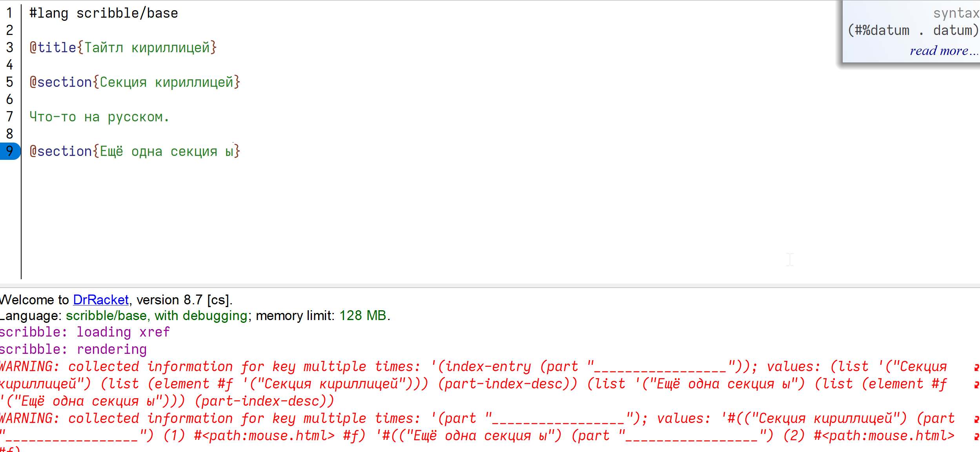The width and height of the screenshot is (980, 452).
Task: Click text 'Ещё одна секция ы' in editor
Action: click(x=167, y=152)
